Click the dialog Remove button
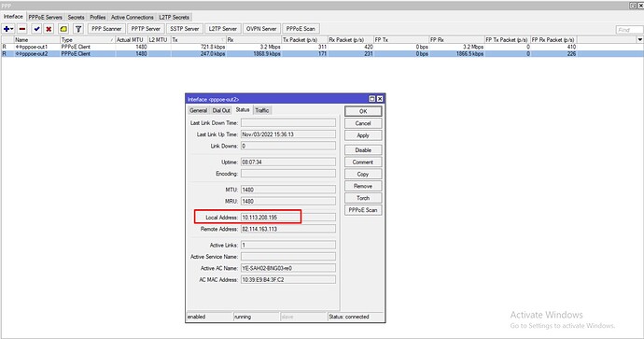644x339 pixels. 363,186
